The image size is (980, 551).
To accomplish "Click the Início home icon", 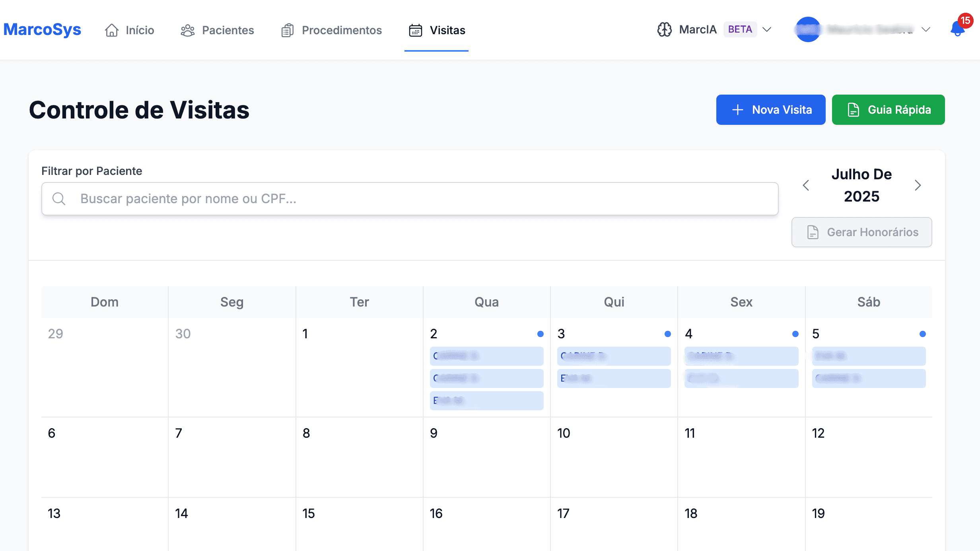I will click(112, 30).
